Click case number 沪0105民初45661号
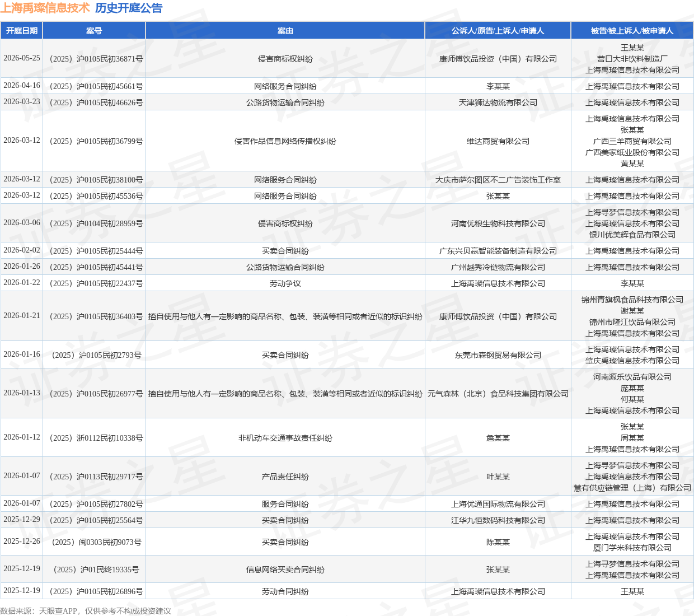This screenshot has height=616, width=694. pyautogui.click(x=94, y=86)
